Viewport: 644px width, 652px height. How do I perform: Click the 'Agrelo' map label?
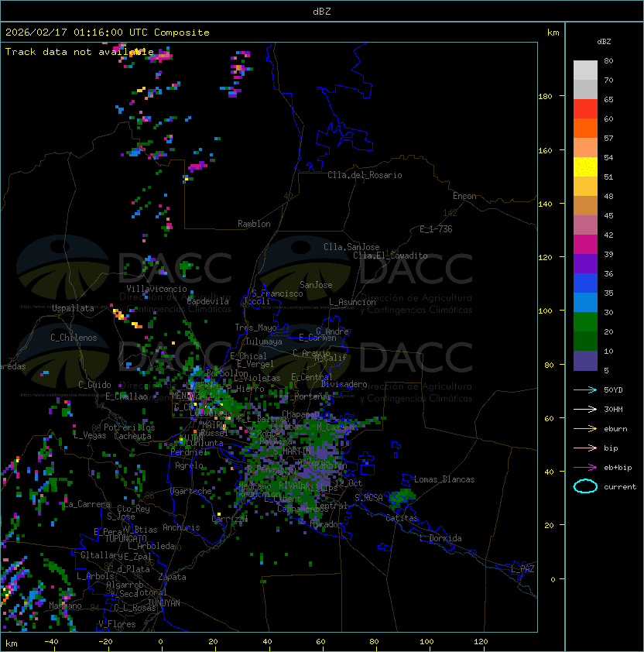[189, 465]
